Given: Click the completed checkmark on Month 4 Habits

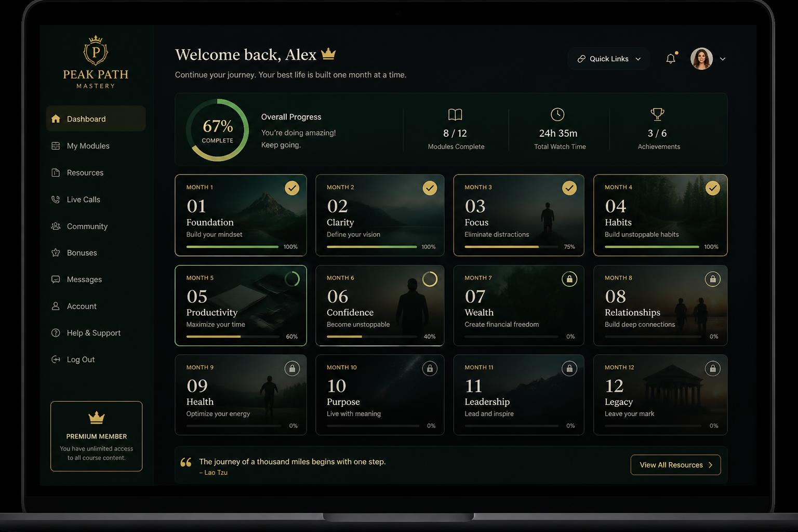Looking at the screenshot, I should (713, 188).
